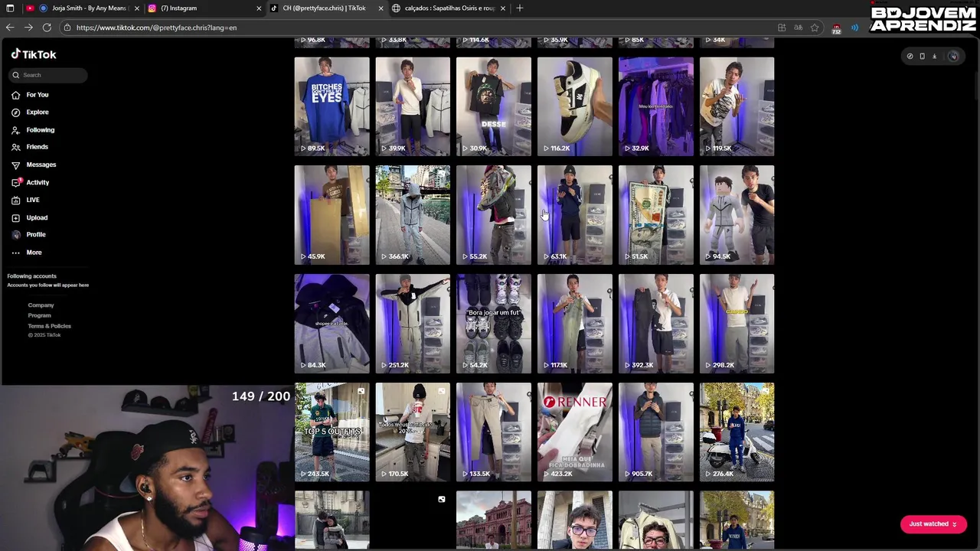The image size is (980, 551).
Task: Jump to the Just watched video
Action: (933, 524)
